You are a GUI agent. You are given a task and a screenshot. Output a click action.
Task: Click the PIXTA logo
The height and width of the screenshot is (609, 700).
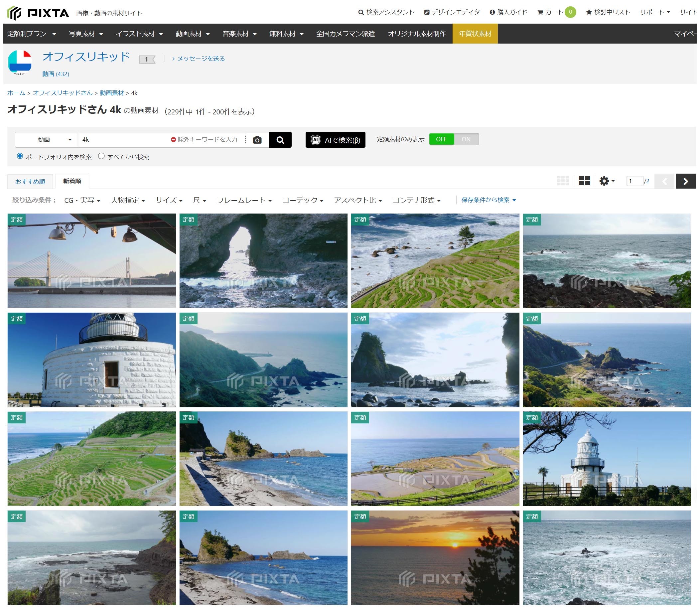point(38,13)
